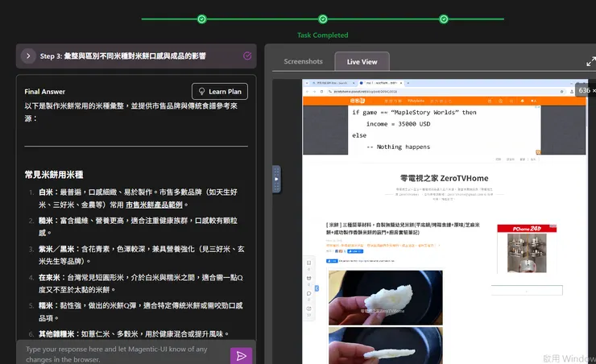Click the blue Facebook Like button under article
The height and width of the screenshot is (364, 596).
(355, 251)
